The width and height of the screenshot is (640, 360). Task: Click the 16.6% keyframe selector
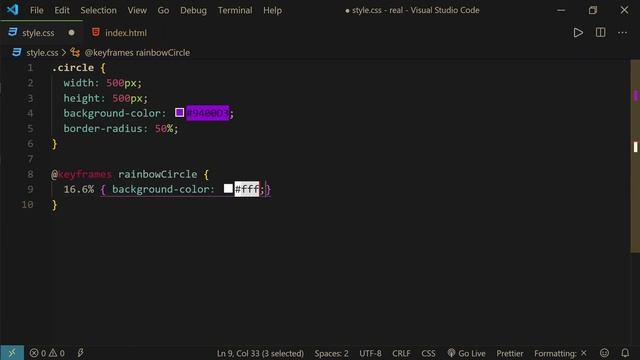coord(79,189)
